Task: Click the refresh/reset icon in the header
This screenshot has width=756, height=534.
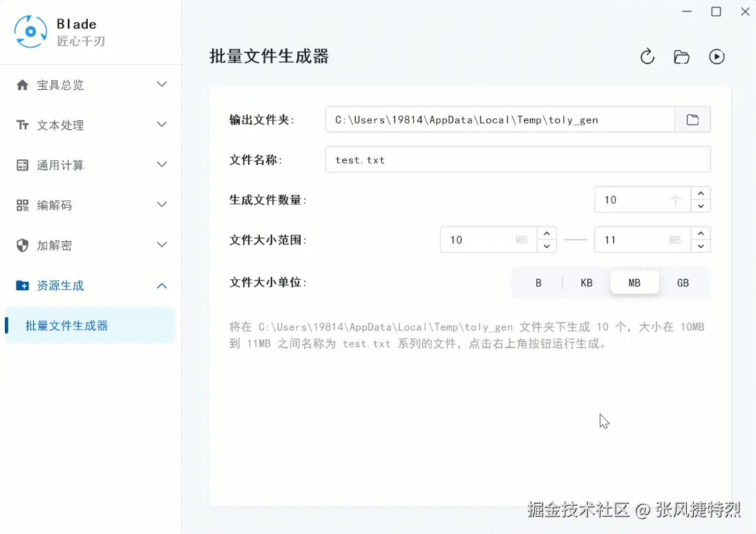Action: pyautogui.click(x=647, y=57)
